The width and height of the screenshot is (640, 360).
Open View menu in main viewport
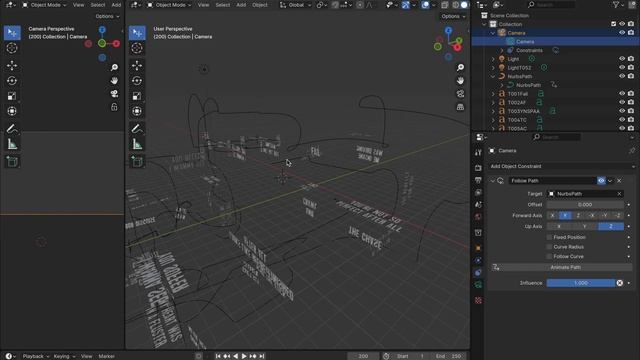pos(203,5)
